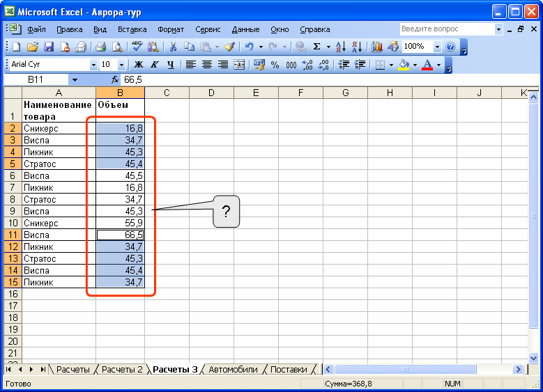Click the Copy icon
Screen dimensions: 543x392
(x=189, y=47)
